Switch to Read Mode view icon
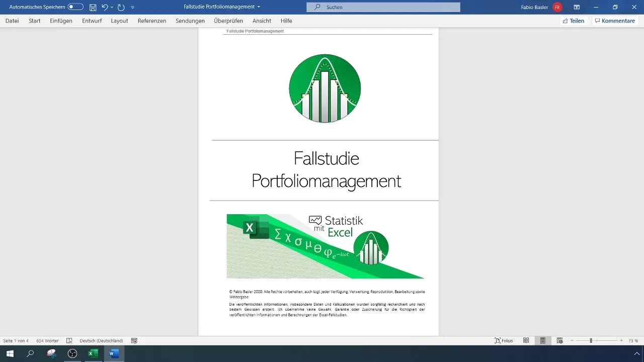644x362 pixels. 526,340
